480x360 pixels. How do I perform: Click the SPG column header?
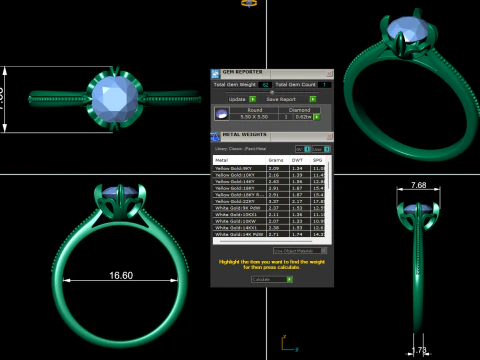pyautogui.click(x=318, y=160)
